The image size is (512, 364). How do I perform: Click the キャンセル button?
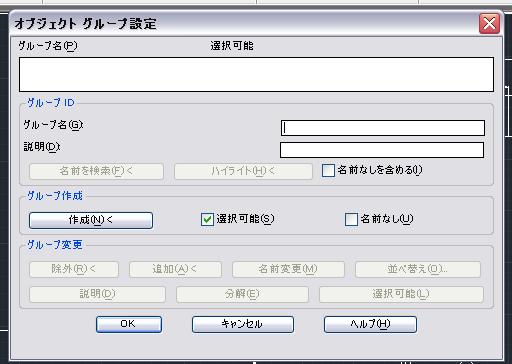243,324
